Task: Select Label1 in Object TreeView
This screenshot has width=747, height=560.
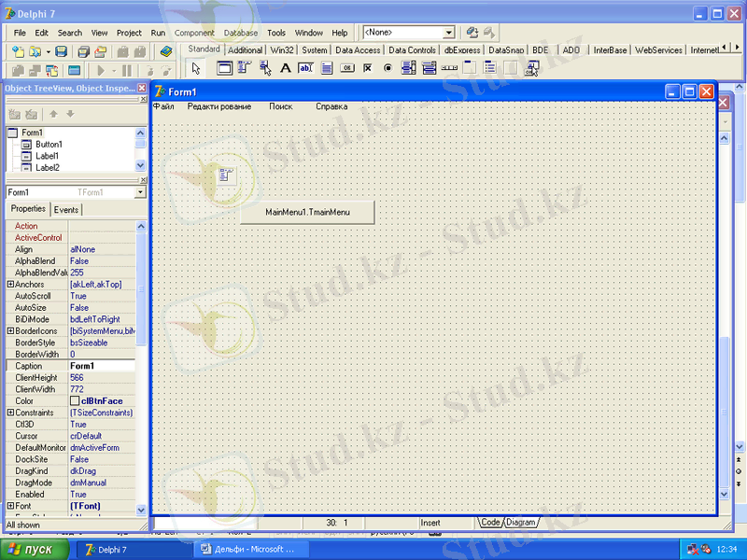Action: click(47, 156)
